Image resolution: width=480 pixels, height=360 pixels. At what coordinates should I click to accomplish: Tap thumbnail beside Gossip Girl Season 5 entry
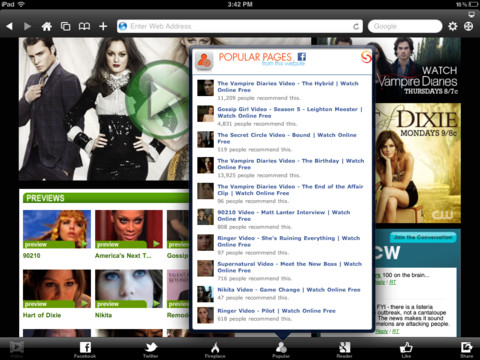pyautogui.click(x=205, y=114)
